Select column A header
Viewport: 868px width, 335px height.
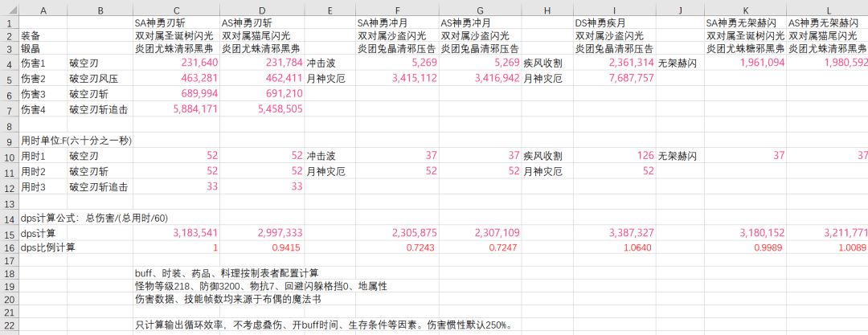click(43, 11)
